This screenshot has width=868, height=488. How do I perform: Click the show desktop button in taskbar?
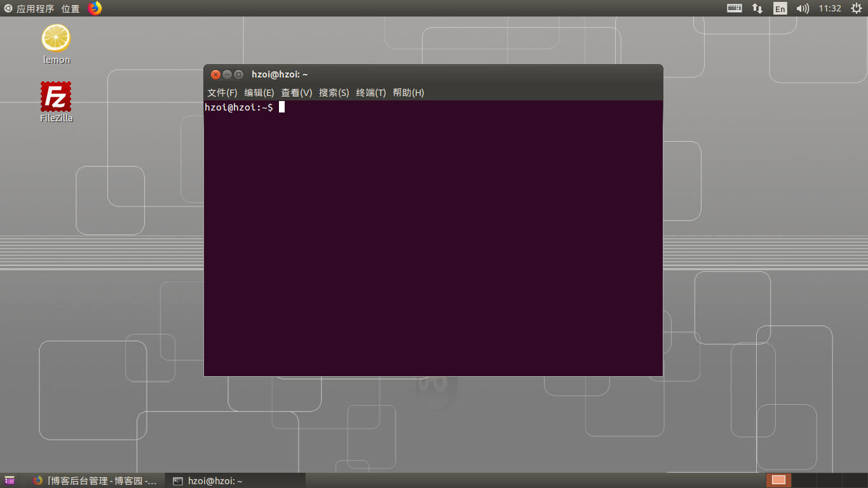pos(10,481)
